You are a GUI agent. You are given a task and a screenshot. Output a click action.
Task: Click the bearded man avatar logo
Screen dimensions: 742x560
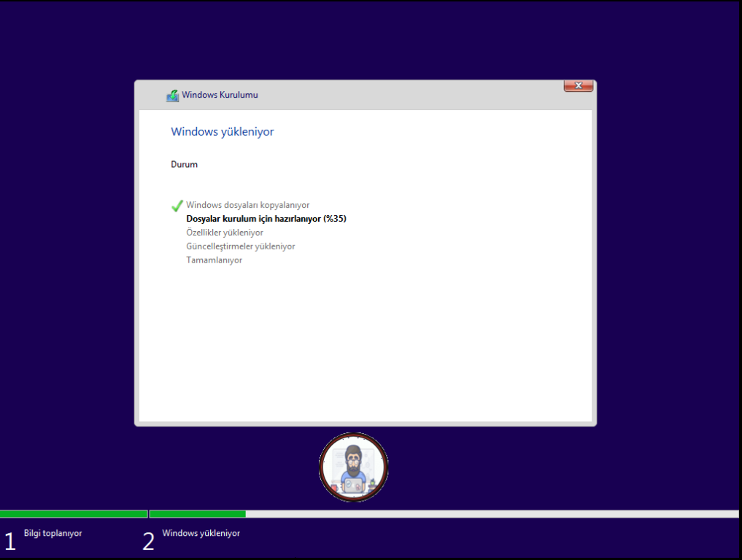click(x=354, y=467)
